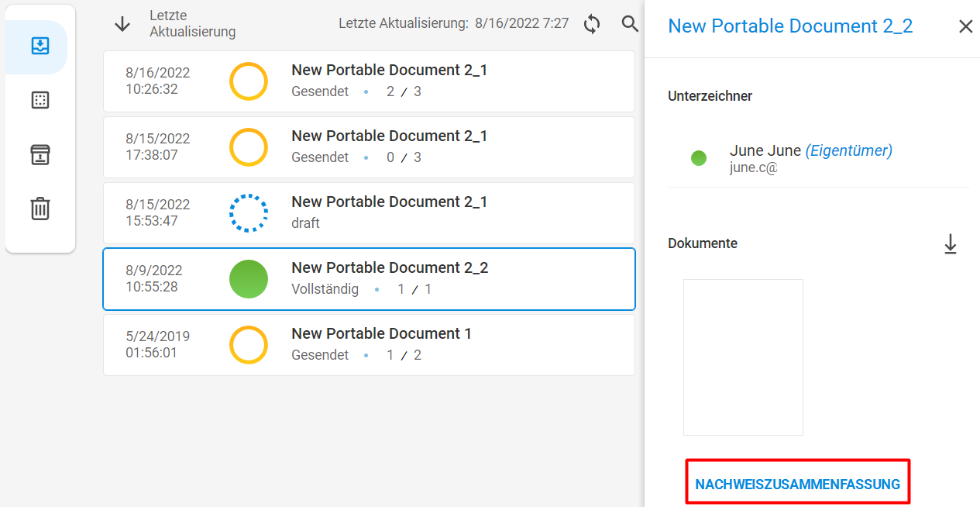Open search with magnifier icon
The image size is (980, 507).
click(630, 24)
